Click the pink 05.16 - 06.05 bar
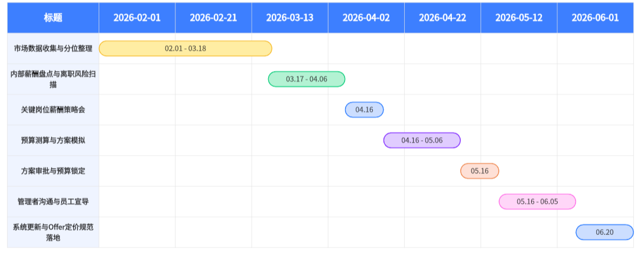The height and width of the screenshot is (255, 644). pos(537,202)
